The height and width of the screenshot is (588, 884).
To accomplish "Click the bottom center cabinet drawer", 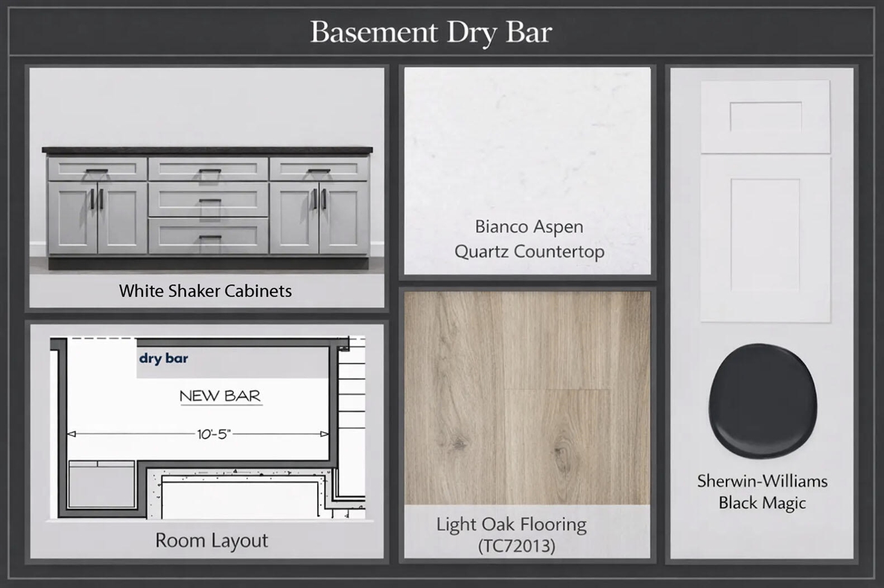I will [x=208, y=235].
